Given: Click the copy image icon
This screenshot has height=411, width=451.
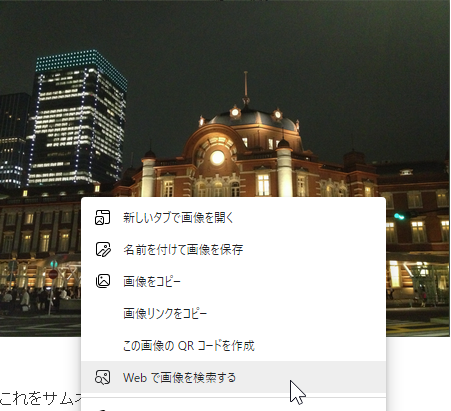Looking at the screenshot, I should click(103, 281).
